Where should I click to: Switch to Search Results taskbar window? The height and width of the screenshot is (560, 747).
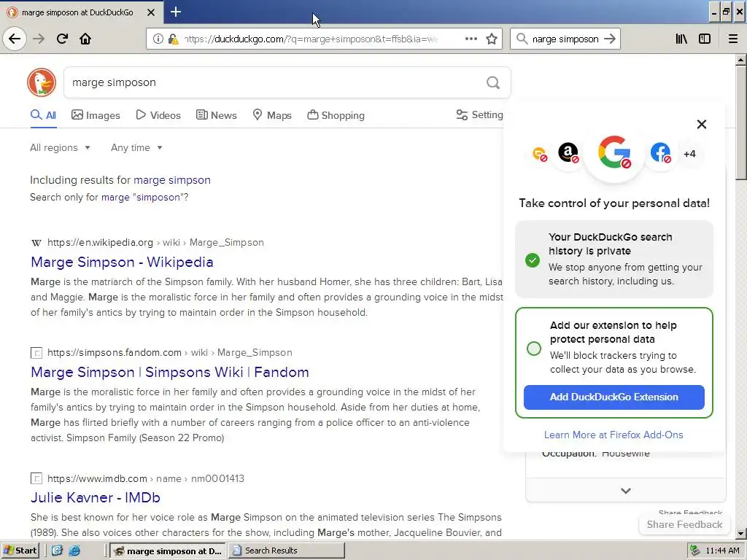click(x=286, y=551)
